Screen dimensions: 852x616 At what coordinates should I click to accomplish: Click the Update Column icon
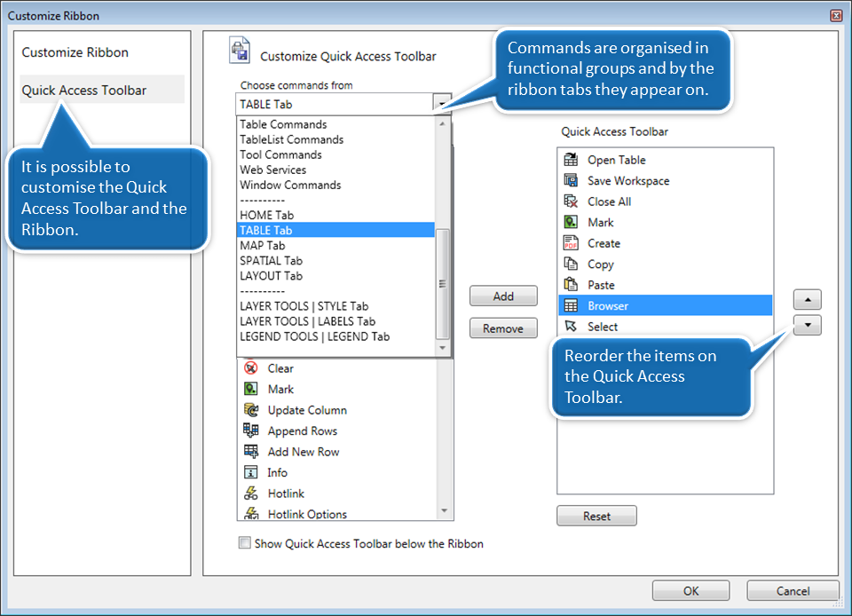coord(250,409)
